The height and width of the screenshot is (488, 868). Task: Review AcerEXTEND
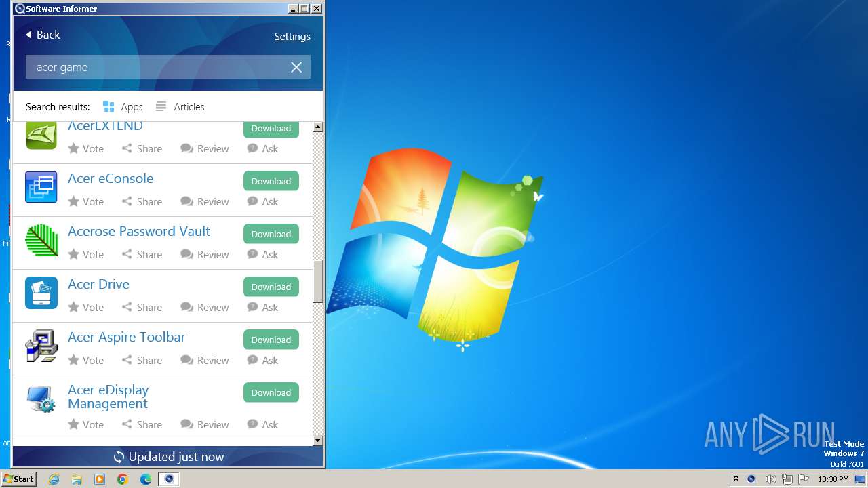point(205,148)
